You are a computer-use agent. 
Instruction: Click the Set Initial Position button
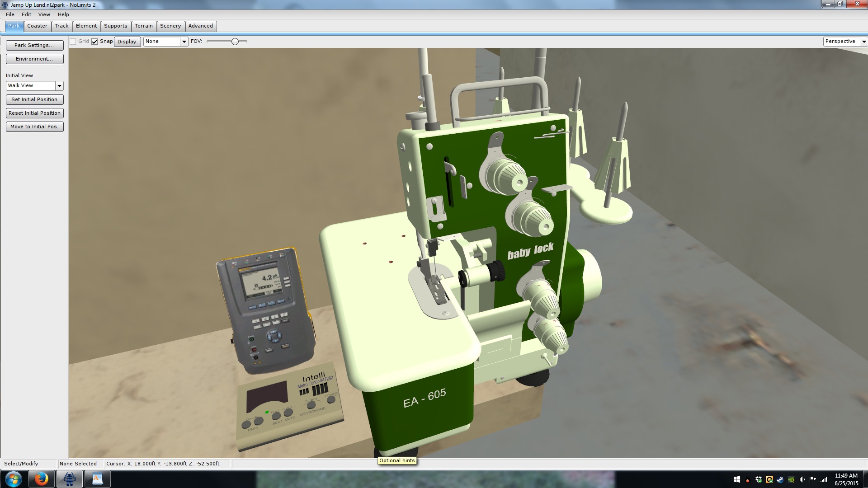point(34,99)
